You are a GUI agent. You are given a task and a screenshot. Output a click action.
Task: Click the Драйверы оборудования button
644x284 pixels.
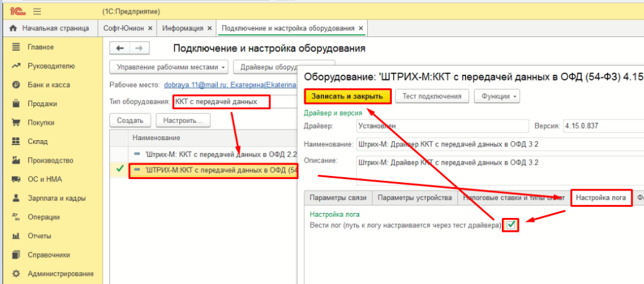tap(267, 67)
